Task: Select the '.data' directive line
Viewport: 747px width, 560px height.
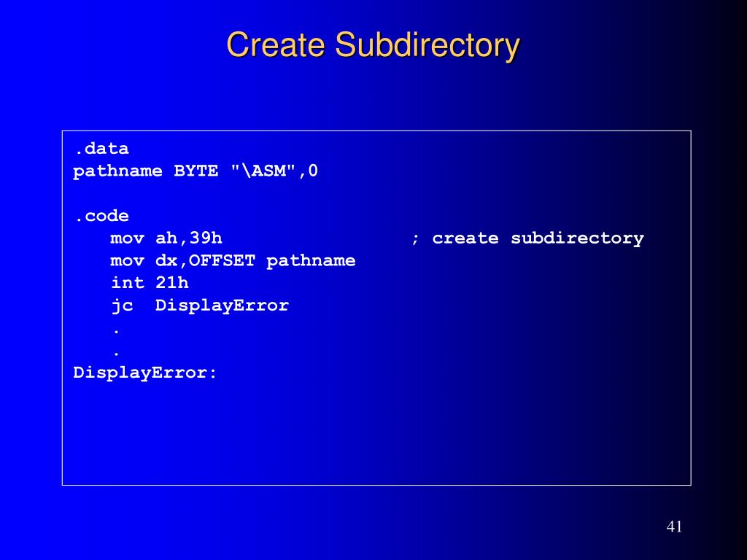Action: pos(101,149)
